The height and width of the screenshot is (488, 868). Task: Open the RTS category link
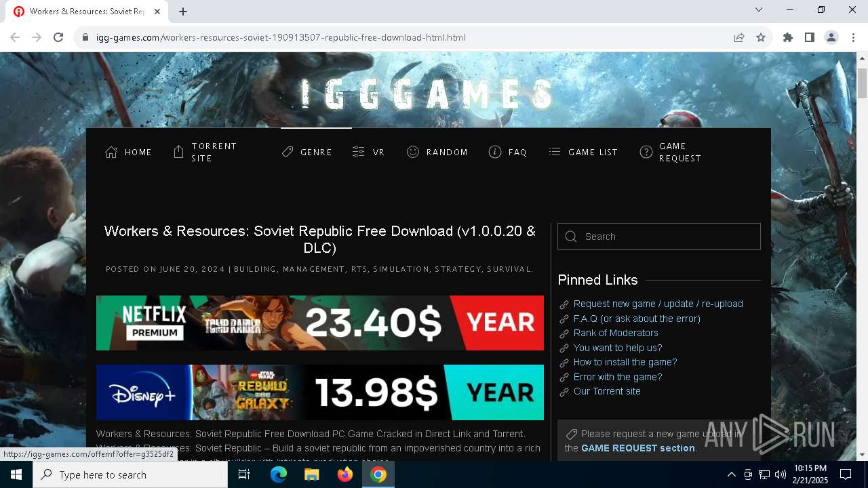point(359,269)
